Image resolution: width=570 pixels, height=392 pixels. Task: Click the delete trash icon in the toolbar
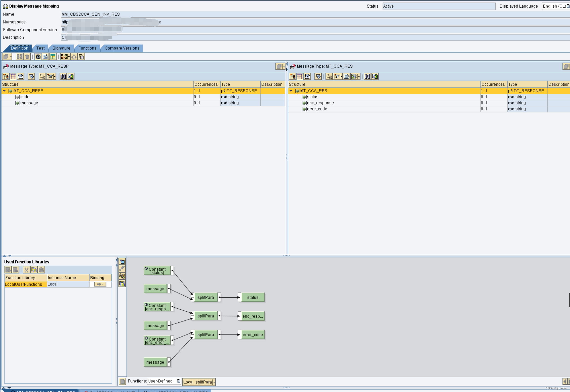tap(27, 57)
